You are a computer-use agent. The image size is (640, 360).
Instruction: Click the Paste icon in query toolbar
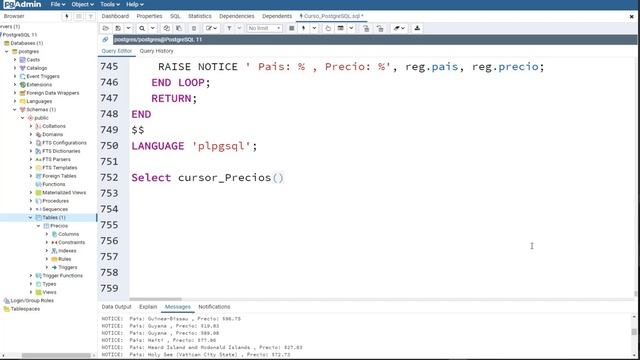[x=179, y=28]
